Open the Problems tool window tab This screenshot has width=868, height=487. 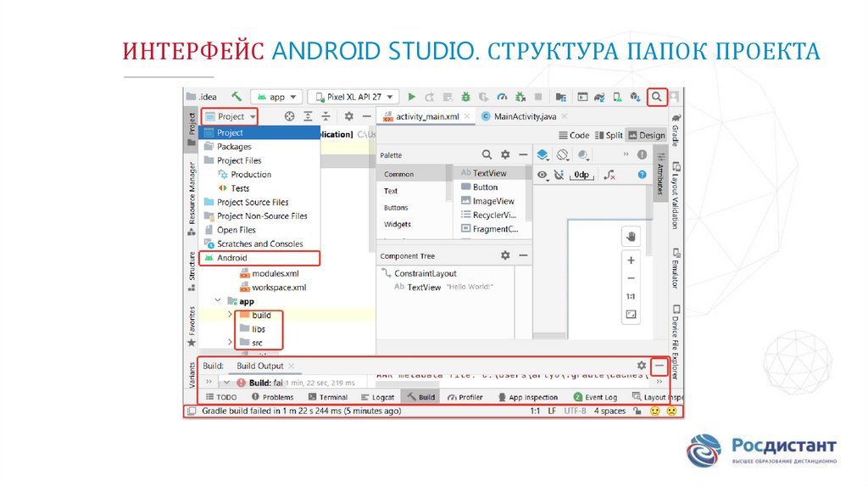272,397
